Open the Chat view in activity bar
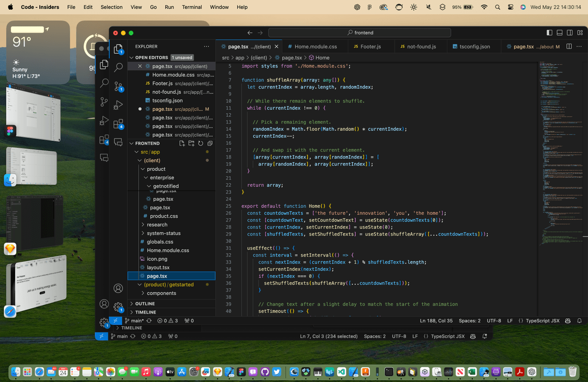 [118, 142]
